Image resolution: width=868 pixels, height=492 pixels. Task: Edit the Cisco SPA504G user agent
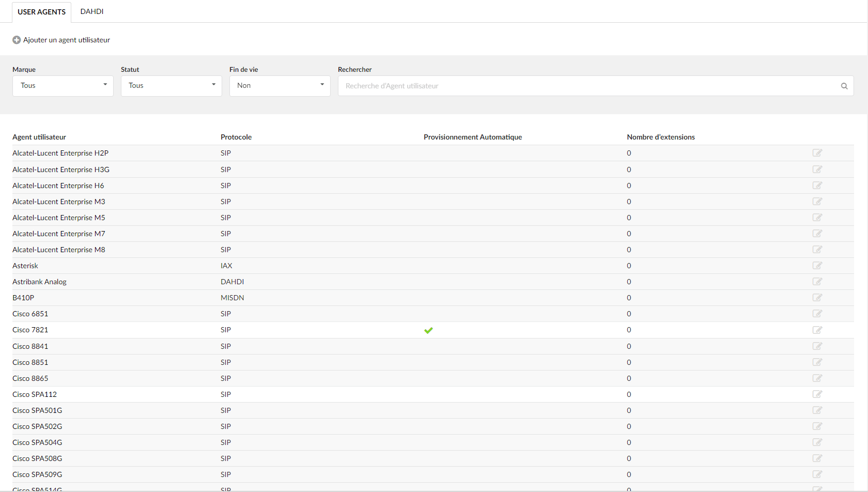click(x=817, y=442)
